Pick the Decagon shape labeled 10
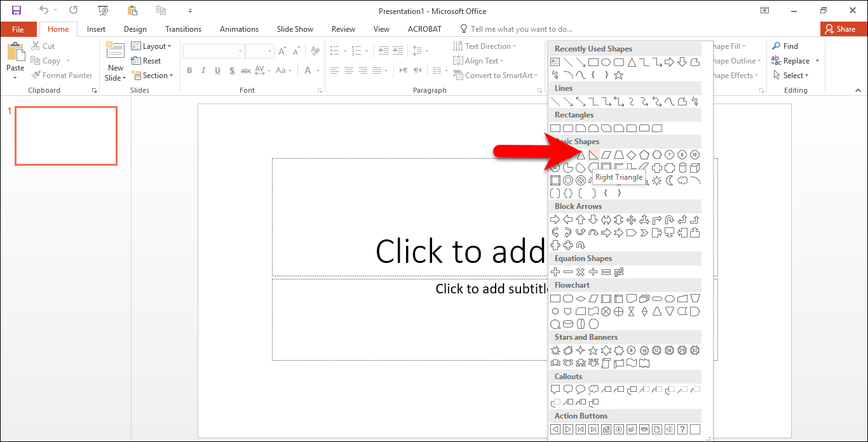Image resolution: width=868 pixels, height=442 pixels. pos(695,155)
